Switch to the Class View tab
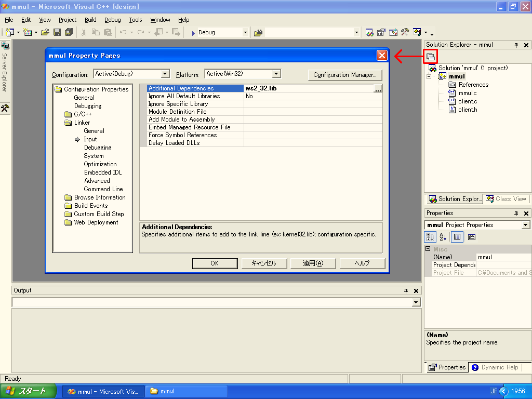The image size is (532, 399). point(506,199)
